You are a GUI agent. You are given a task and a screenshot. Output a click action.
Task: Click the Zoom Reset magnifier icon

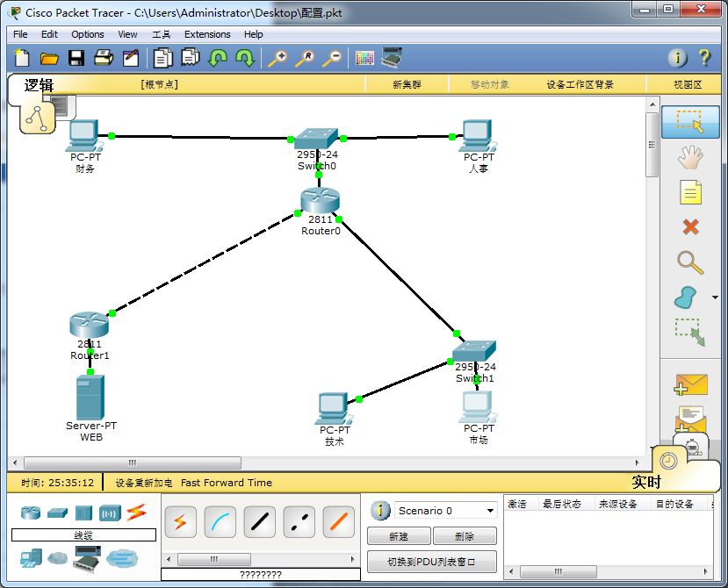pyautogui.click(x=305, y=59)
